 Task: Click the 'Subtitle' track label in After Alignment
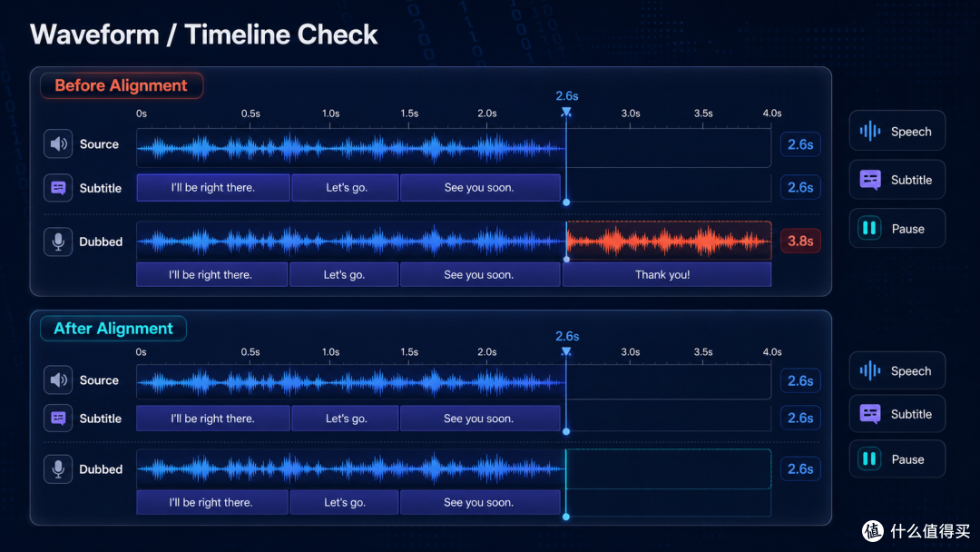click(x=100, y=419)
